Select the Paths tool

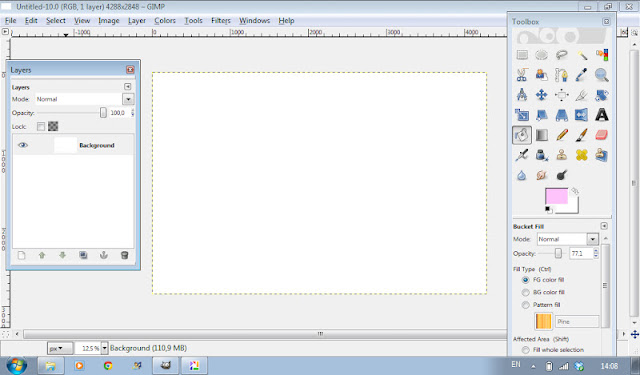click(x=562, y=75)
